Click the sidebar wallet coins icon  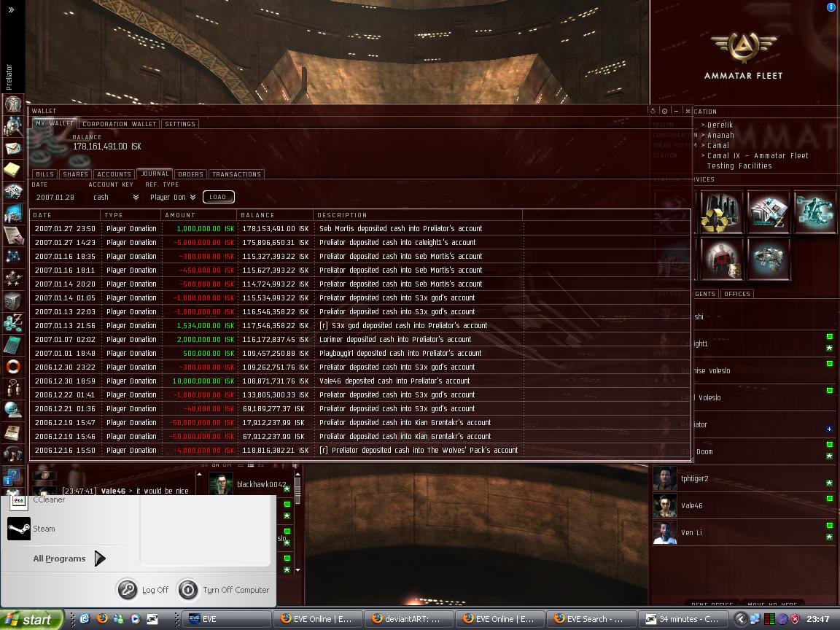(x=13, y=322)
